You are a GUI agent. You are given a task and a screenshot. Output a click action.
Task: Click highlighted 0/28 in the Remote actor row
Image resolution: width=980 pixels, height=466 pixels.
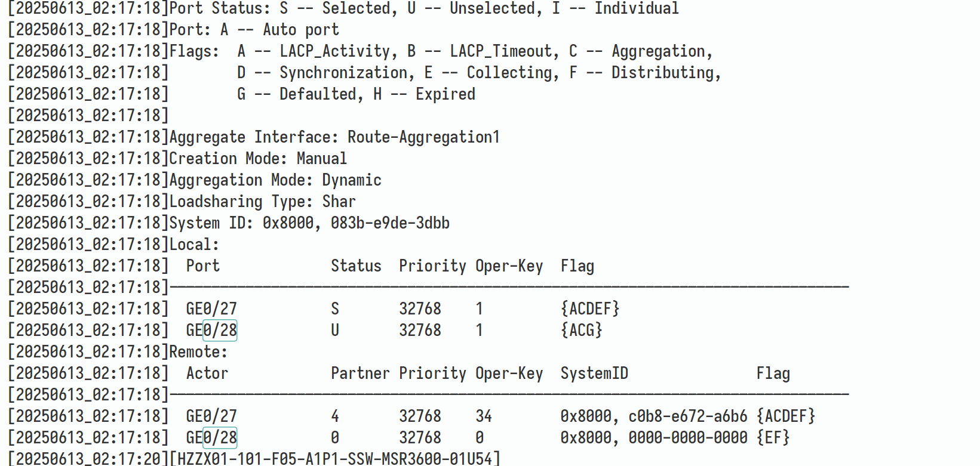tap(220, 437)
